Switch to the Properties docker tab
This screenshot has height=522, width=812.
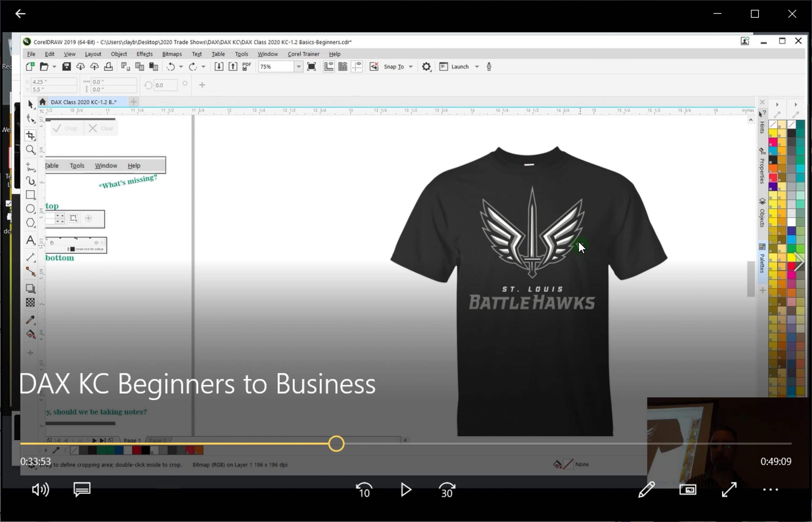762,166
